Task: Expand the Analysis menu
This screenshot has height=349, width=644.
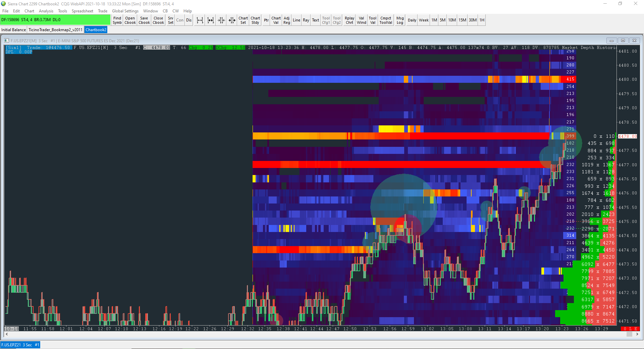Action: 46,11
